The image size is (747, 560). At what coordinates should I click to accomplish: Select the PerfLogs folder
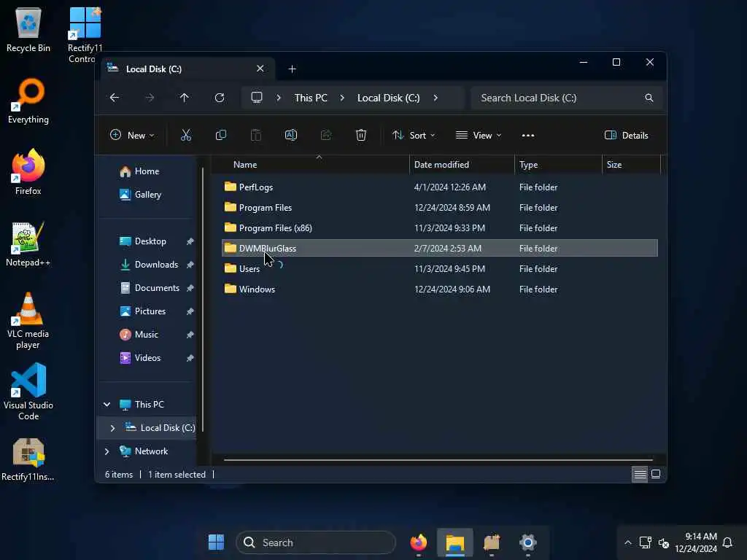440,187
